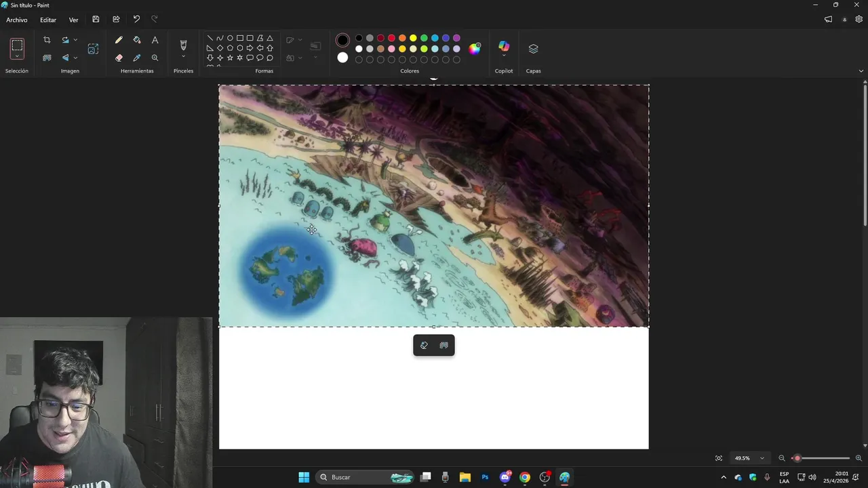Click the Save icon

click(96, 20)
